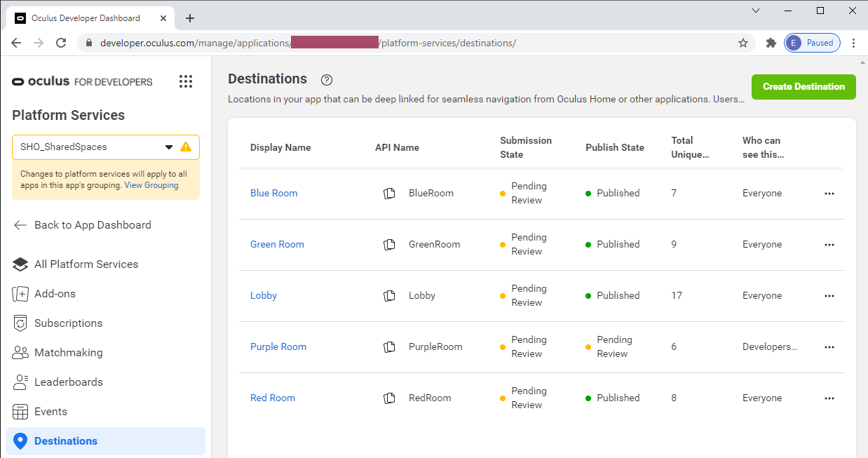Open the browser extensions puzzle icon
868x458 pixels.
tap(771, 43)
